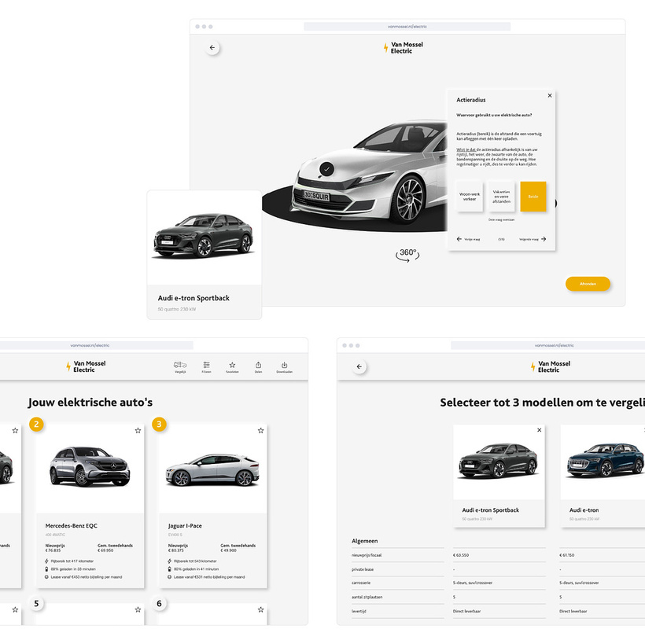Click the Van Mossel Electric logo in the compare window
This screenshot has height=644, width=645.
(551, 366)
